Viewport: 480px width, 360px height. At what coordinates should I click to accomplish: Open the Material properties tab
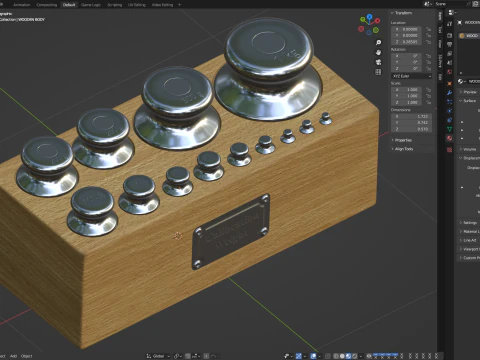[x=450, y=138]
